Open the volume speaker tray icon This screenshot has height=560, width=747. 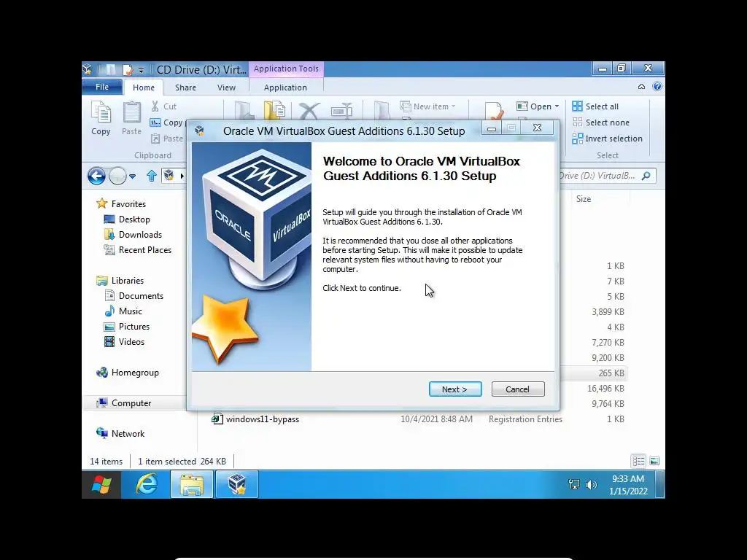[591, 485]
